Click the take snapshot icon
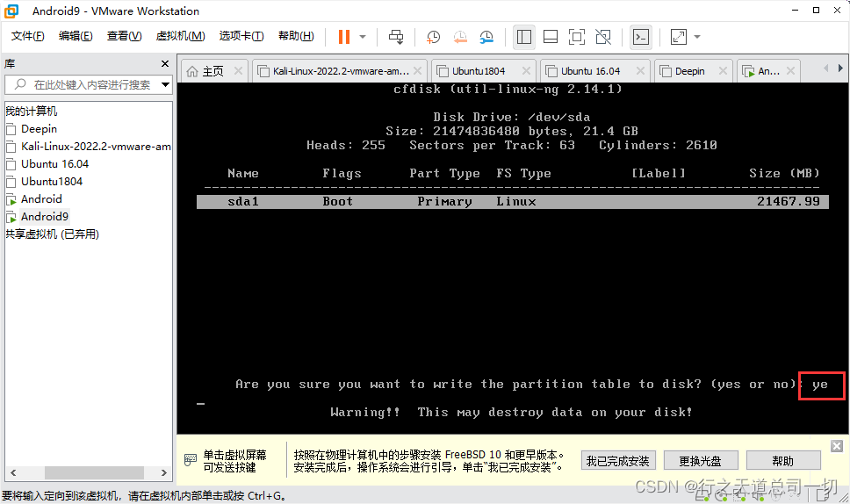 433,37
